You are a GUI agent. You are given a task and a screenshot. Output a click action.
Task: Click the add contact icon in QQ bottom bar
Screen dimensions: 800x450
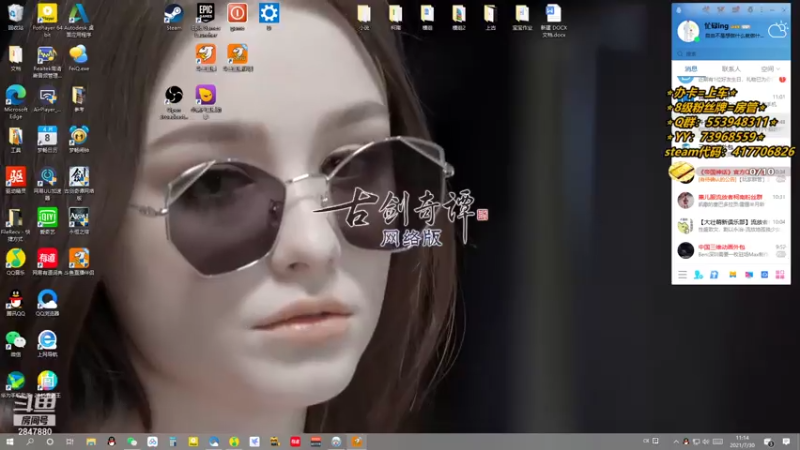pyautogui.click(x=698, y=275)
